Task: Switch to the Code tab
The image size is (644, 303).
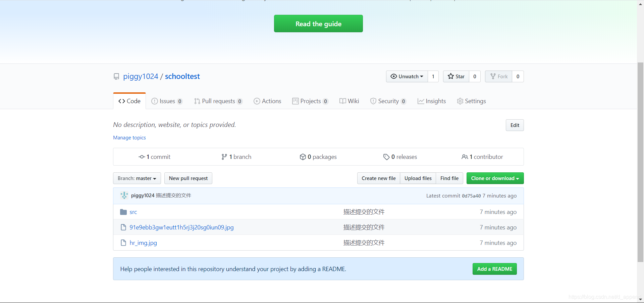Action: (x=129, y=101)
